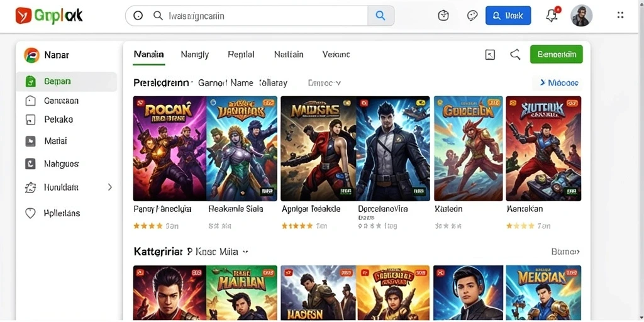Click the blue search magnifier button
Viewport: 644px width, 322px height.
click(380, 16)
